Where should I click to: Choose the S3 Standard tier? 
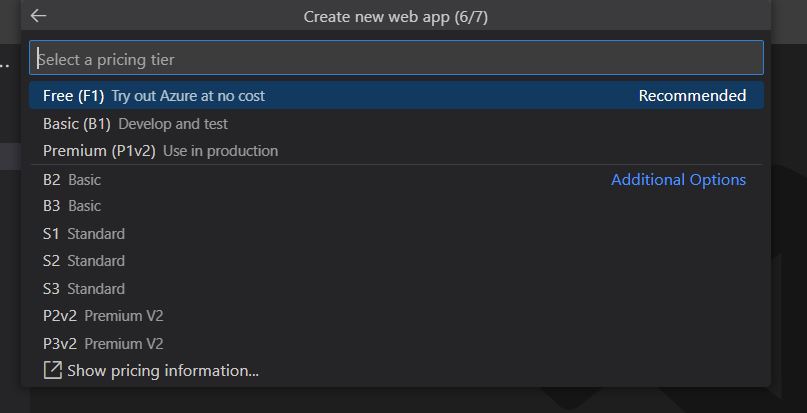84,289
